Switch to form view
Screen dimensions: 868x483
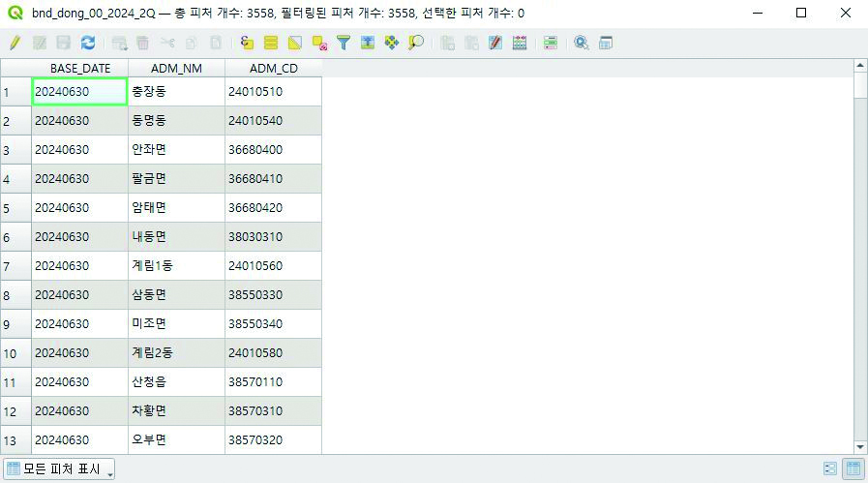(830, 468)
